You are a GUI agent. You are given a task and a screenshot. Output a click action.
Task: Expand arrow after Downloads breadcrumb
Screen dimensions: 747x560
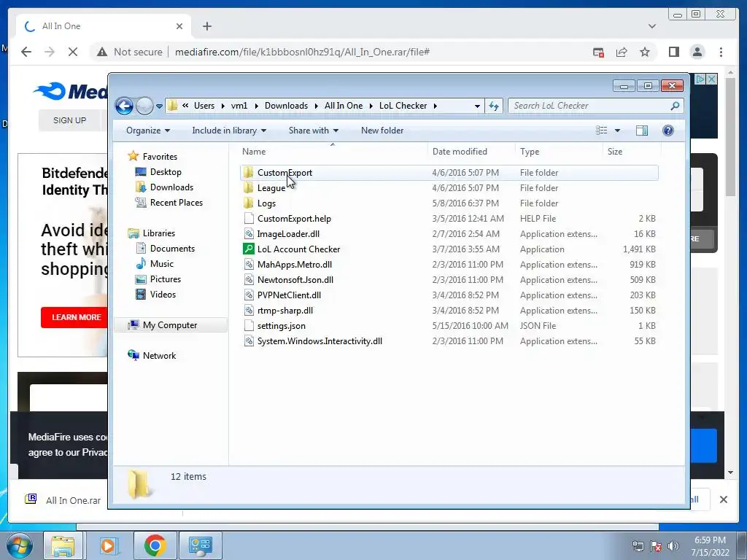pyautogui.click(x=316, y=106)
